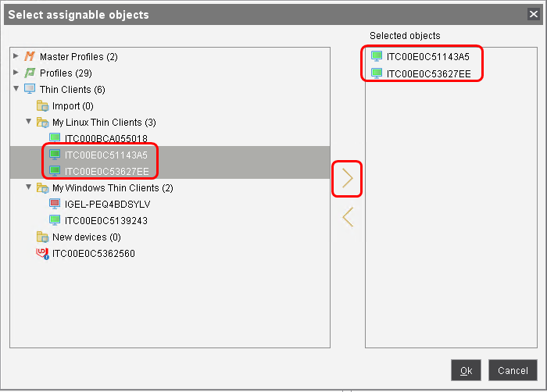Collapse the Thin Clients node
This screenshot has height=392, width=547.
click(x=16, y=90)
